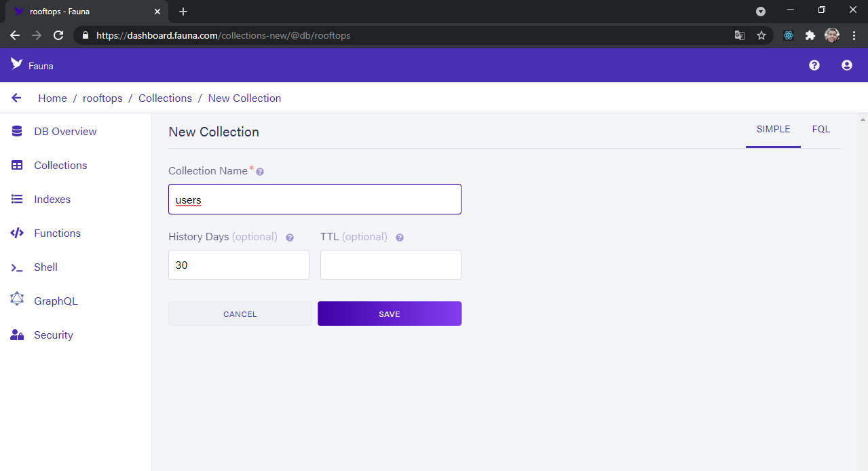Show History Days help tooltip icon

(290, 238)
